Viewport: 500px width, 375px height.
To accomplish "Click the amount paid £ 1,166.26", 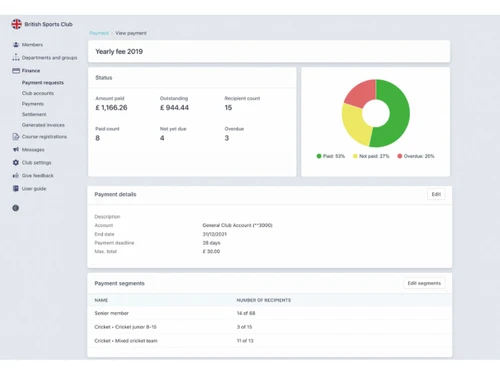I will tap(111, 108).
